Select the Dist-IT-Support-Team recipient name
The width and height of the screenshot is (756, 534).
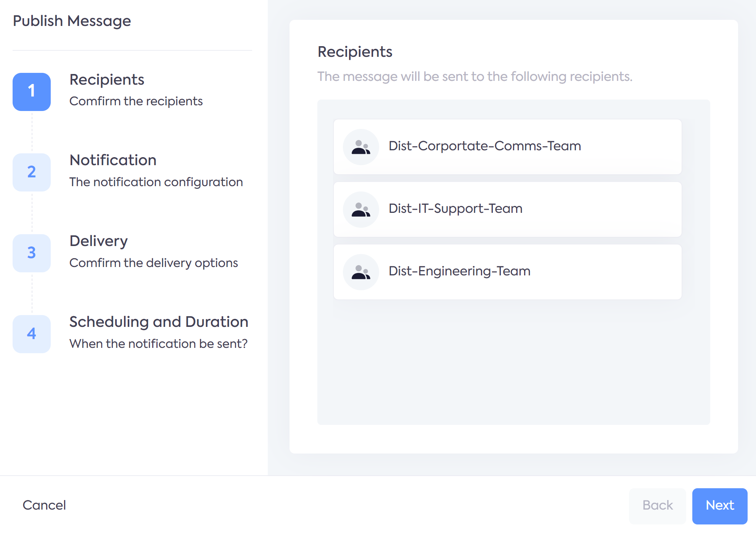(455, 209)
